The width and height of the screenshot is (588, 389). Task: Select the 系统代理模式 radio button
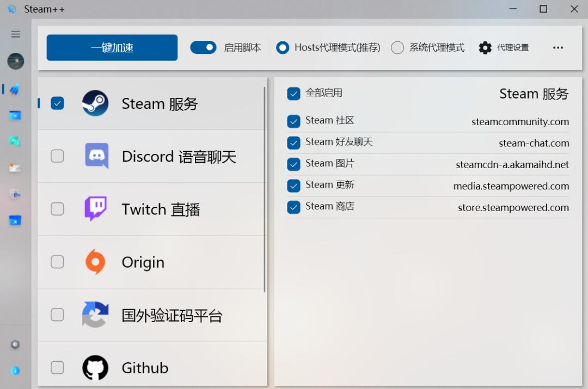click(x=398, y=47)
